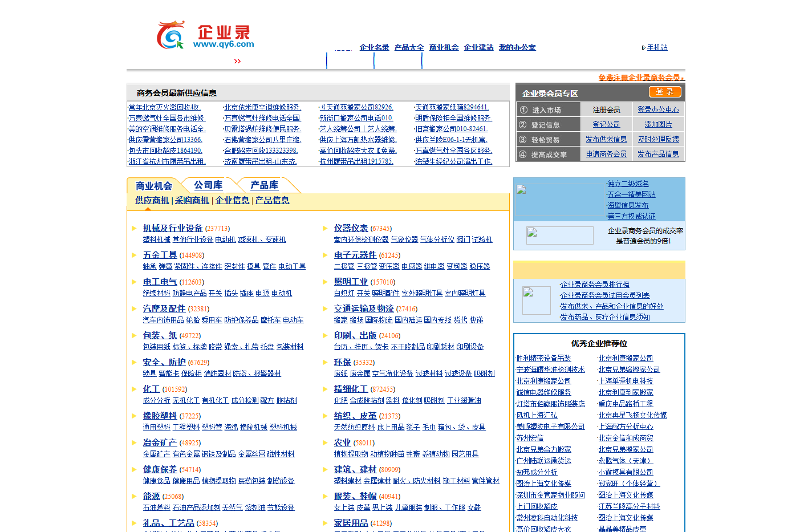812x532 pixels.
Task: Click the 登记公司 link
Action: coord(607,124)
